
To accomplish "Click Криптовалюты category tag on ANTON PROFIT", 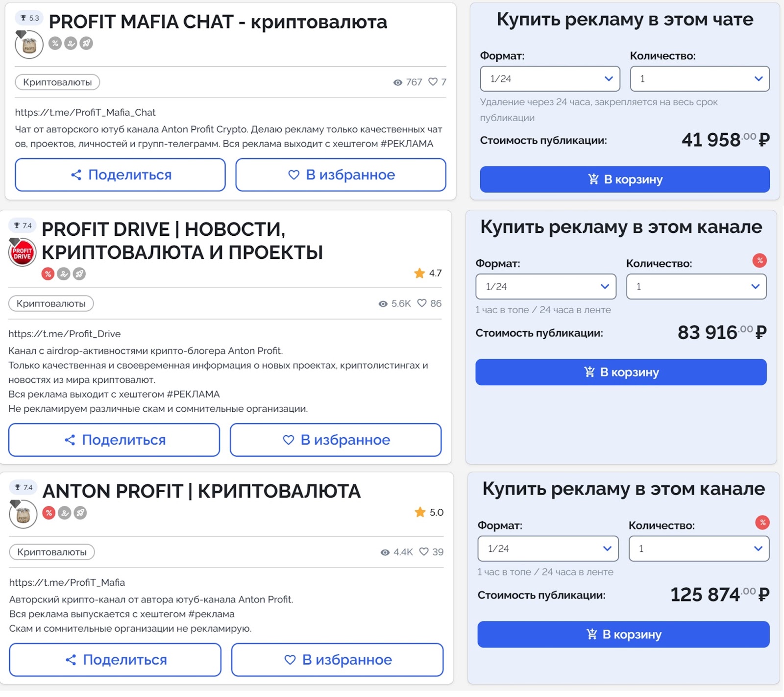I will coord(52,552).
